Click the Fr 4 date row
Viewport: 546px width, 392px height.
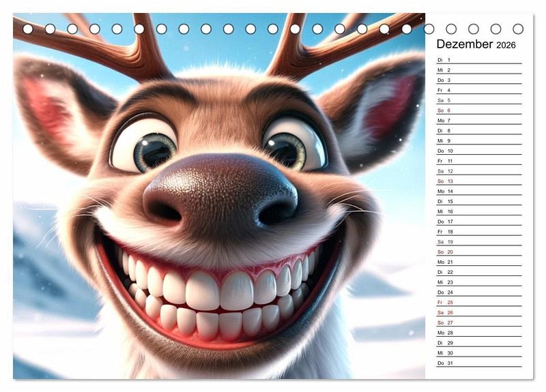point(478,90)
